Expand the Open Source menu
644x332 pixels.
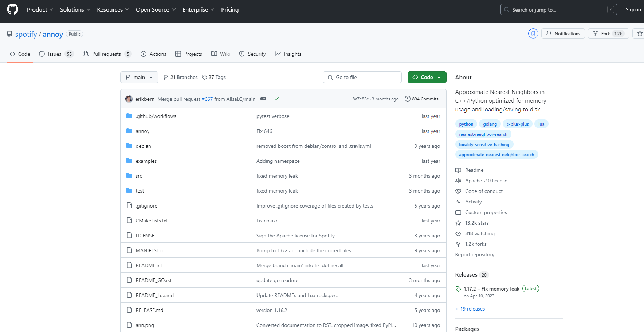(156, 9)
